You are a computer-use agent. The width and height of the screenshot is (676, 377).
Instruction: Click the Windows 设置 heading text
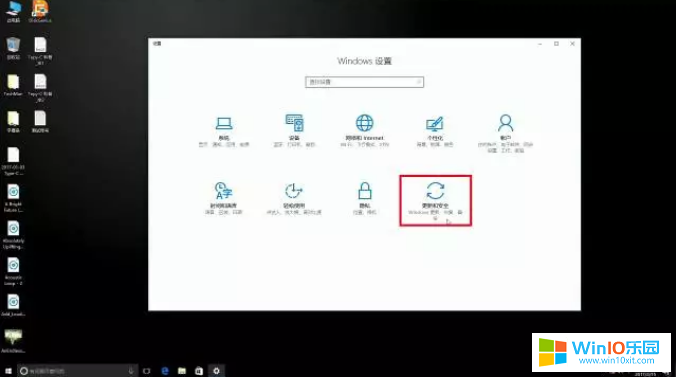click(364, 61)
